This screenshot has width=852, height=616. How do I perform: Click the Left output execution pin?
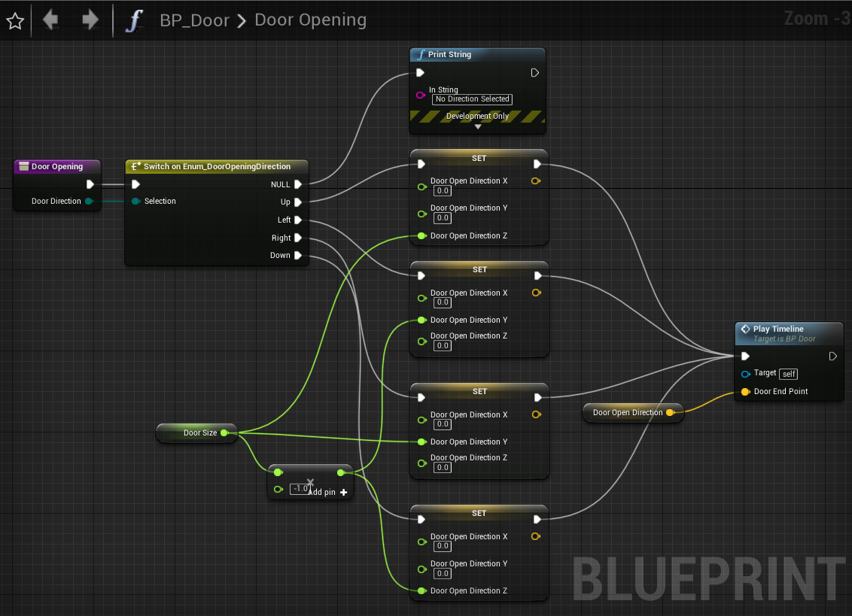(298, 220)
